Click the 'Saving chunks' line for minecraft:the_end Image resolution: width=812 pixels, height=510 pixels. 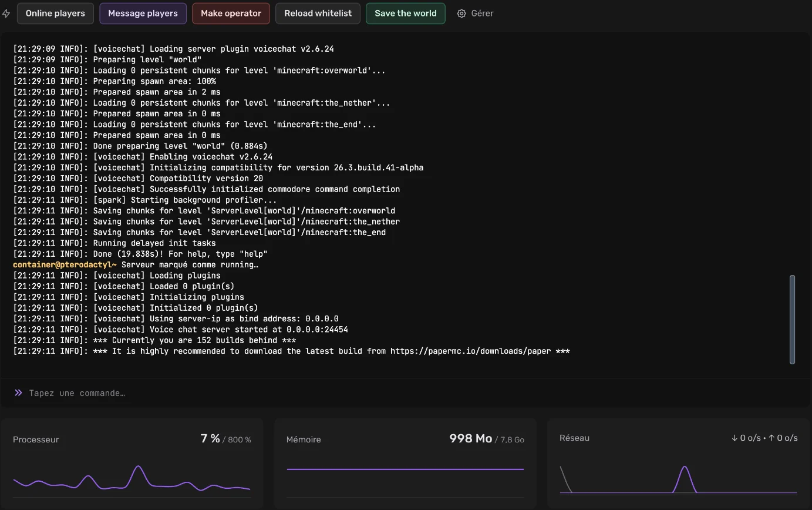pos(200,232)
